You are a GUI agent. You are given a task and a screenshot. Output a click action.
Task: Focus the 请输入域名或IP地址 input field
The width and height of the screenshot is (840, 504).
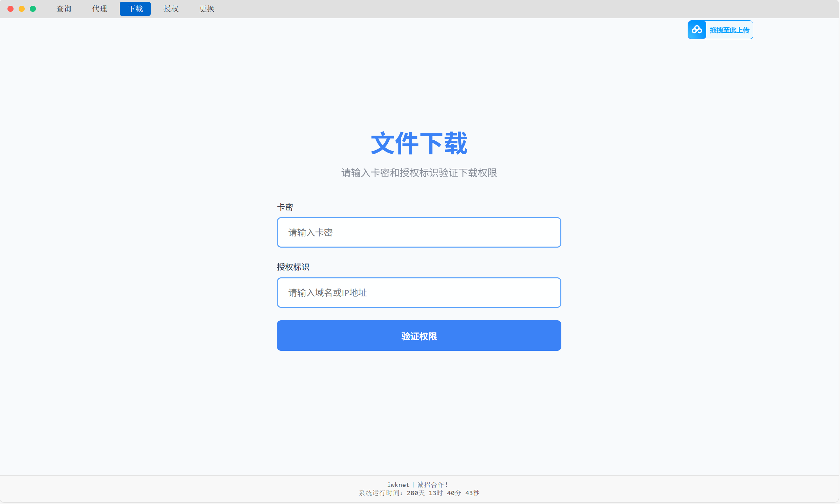point(419,292)
